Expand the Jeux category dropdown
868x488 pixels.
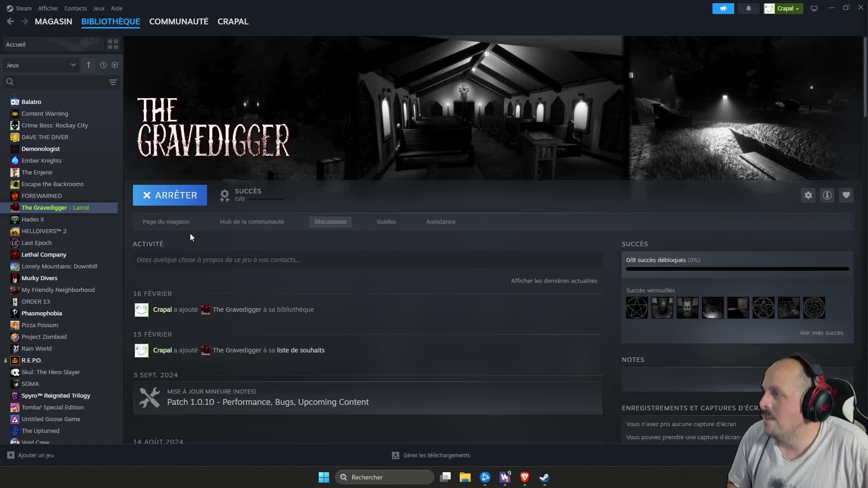41,65
